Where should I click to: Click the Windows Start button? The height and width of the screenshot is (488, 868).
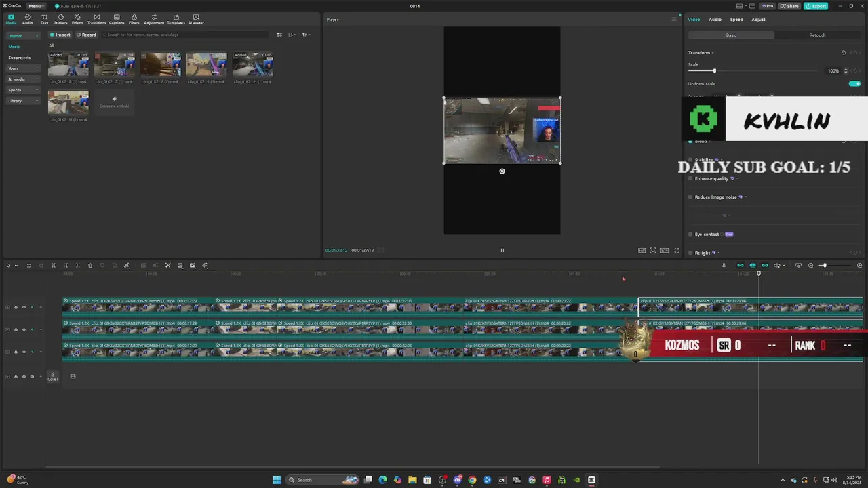click(x=277, y=480)
